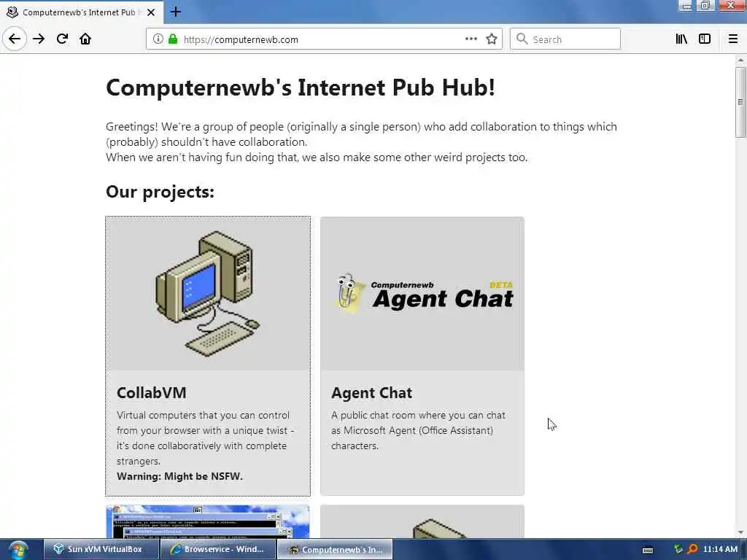
Task: Switch to Sun xVM VirtualBox taskbar item
Action: [x=101, y=549]
